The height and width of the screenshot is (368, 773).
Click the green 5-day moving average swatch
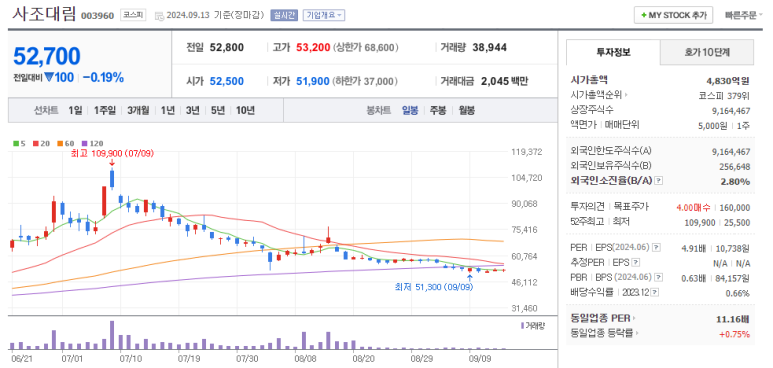point(16,144)
